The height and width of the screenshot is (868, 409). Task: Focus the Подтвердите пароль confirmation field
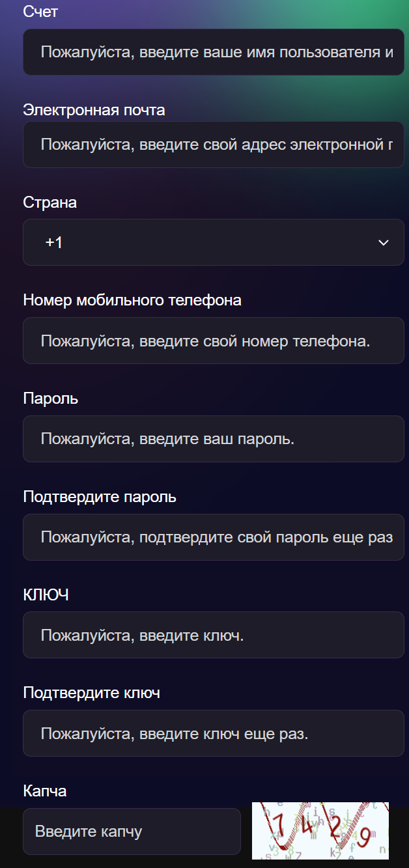213,537
